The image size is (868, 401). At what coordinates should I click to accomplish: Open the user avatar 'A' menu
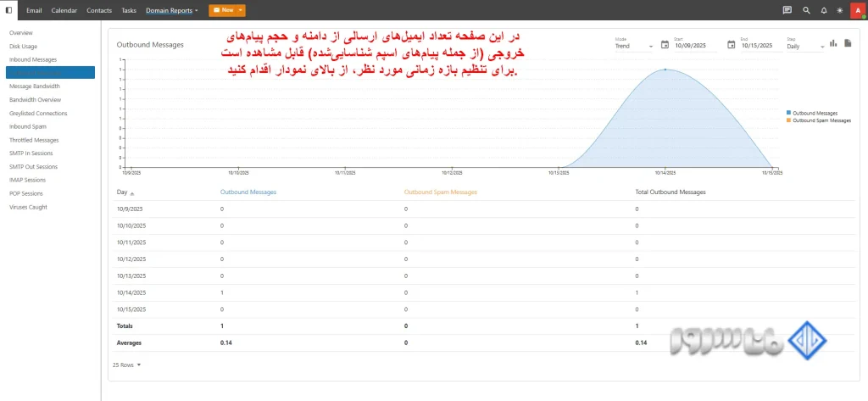857,10
